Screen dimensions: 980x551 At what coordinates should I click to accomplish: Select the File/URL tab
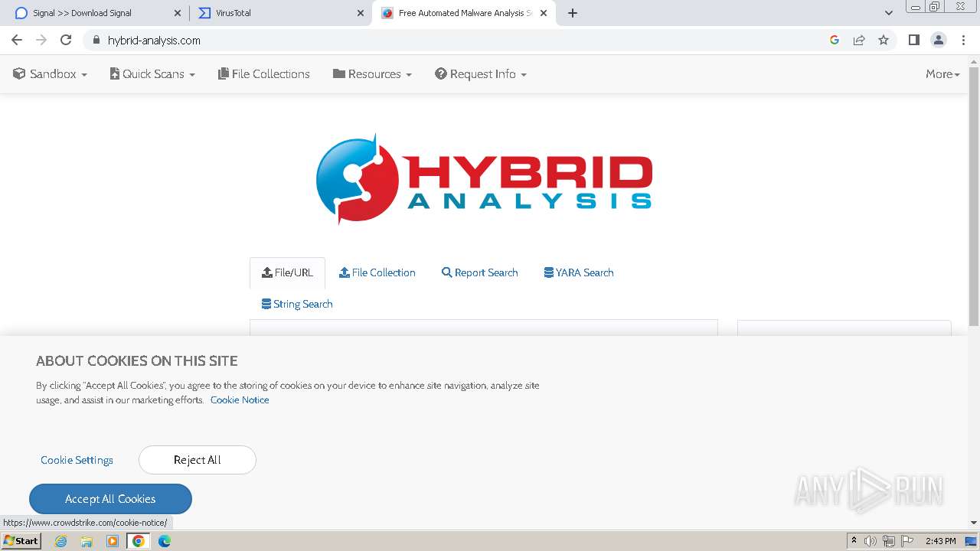[287, 272]
